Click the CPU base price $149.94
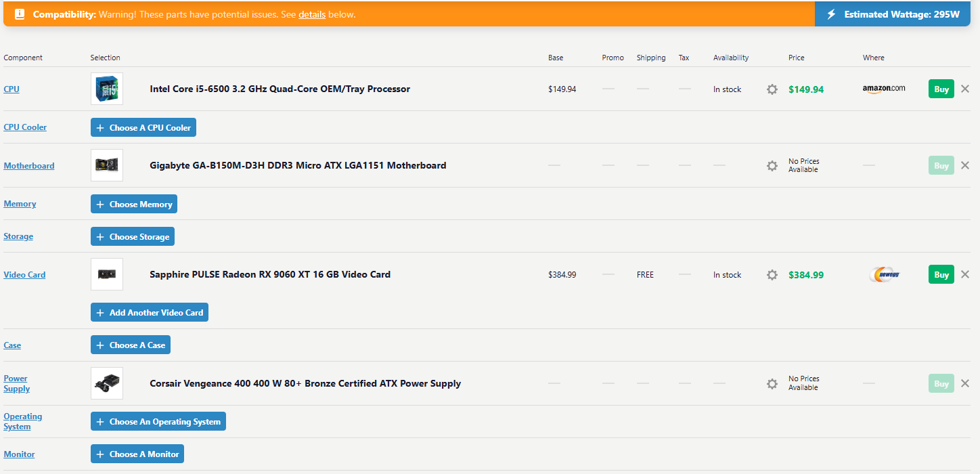Viewport: 980px width, 474px height. 562,89
